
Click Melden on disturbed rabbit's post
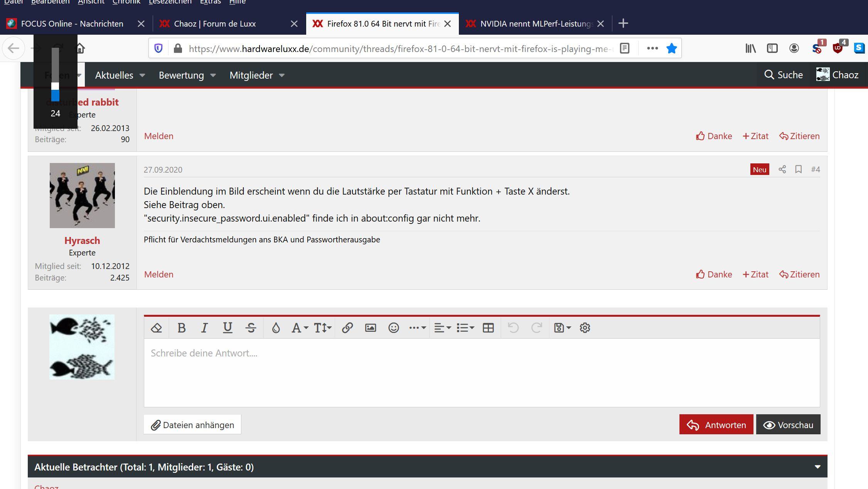(x=159, y=136)
